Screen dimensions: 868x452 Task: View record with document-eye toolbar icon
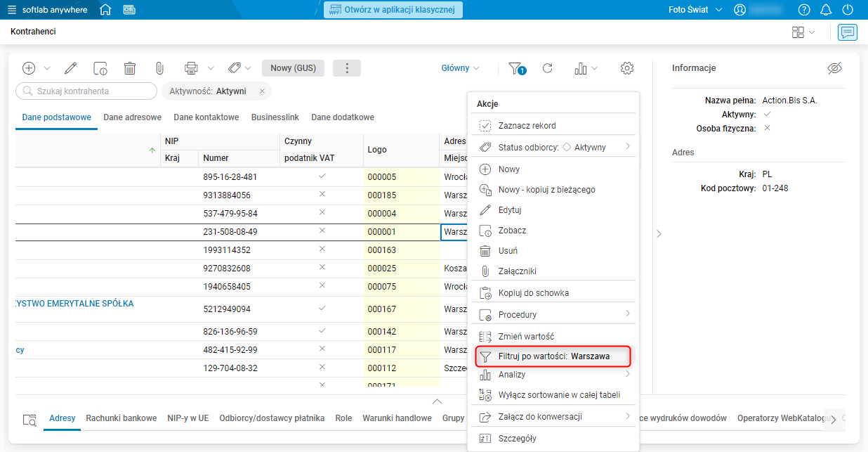[x=100, y=68]
